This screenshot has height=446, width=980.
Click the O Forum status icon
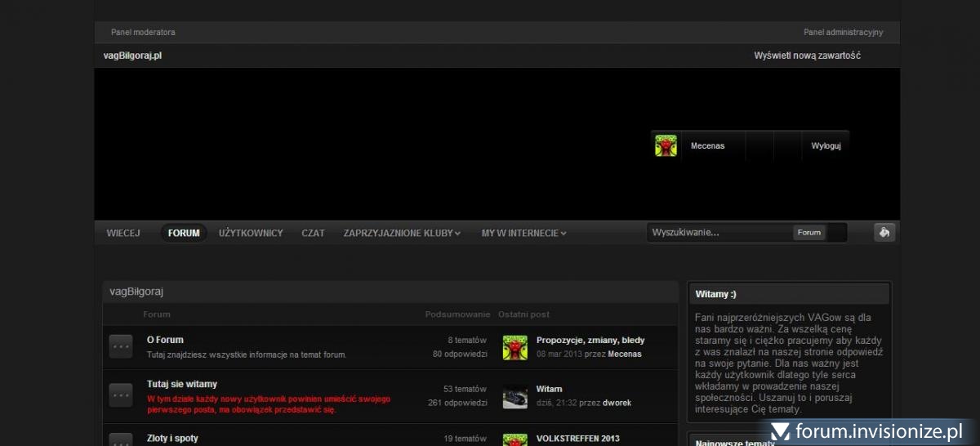pyautogui.click(x=121, y=346)
